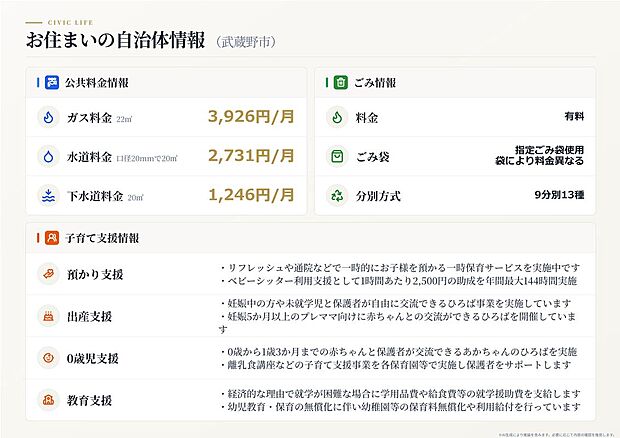Click the 妊娠5か月以上のプレママ description line
Screen dimensions: 620x438
click(397, 323)
